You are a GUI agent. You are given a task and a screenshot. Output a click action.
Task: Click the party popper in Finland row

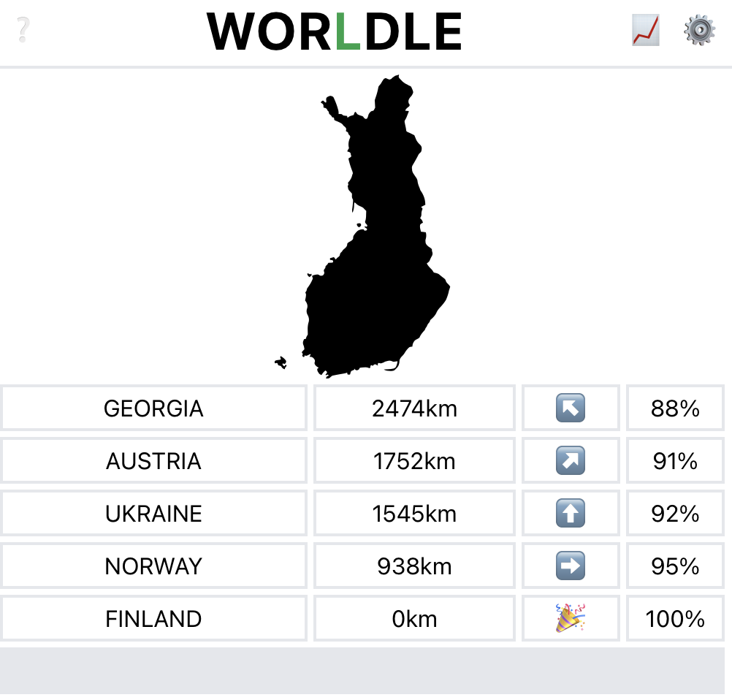point(571,618)
